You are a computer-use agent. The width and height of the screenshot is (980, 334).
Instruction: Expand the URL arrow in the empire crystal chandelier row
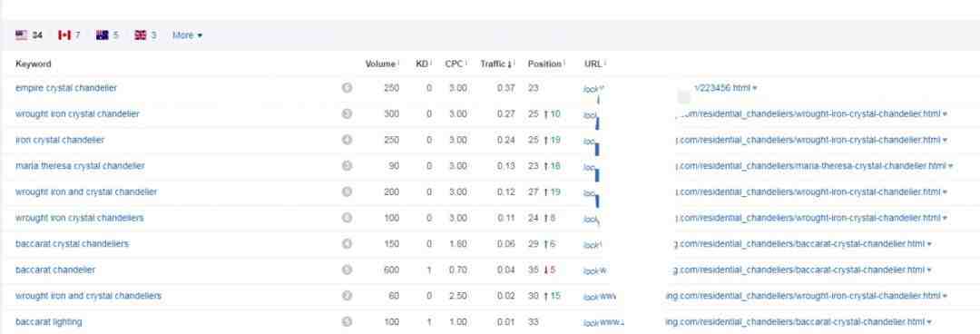click(755, 88)
